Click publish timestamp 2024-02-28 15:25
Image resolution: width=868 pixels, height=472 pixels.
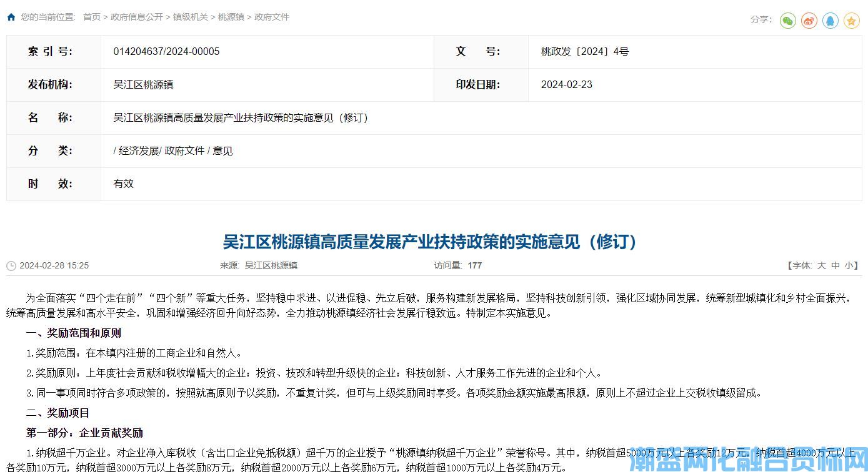(54, 265)
